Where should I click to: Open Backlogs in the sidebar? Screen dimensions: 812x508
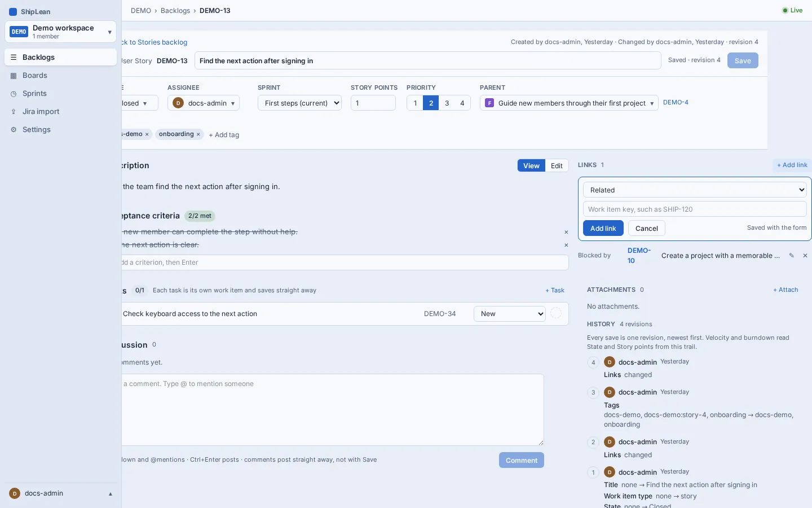tap(60, 58)
